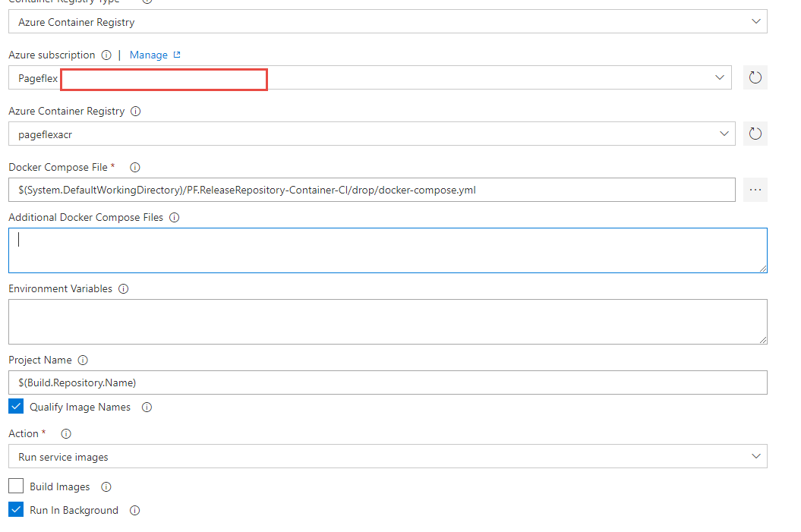The width and height of the screenshot is (801, 532).
Task: Show info for Qualify Image Names
Action: coord(147,408)
